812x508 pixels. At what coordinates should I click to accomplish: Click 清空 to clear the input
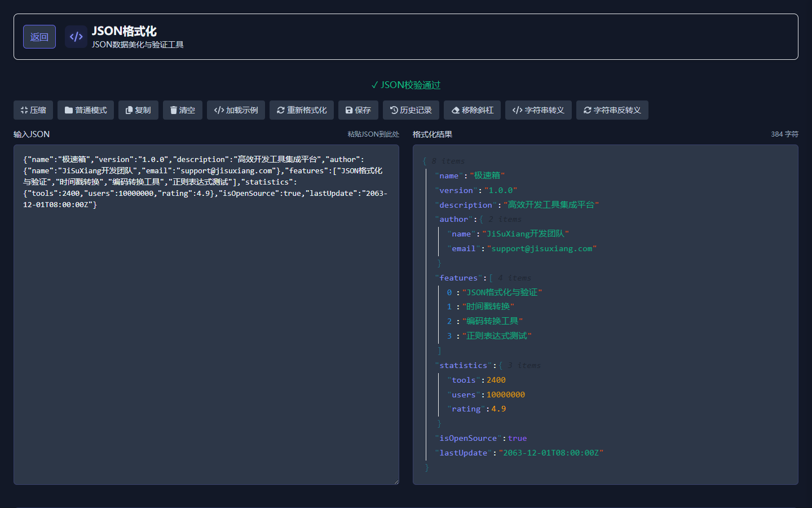[183, 110]
